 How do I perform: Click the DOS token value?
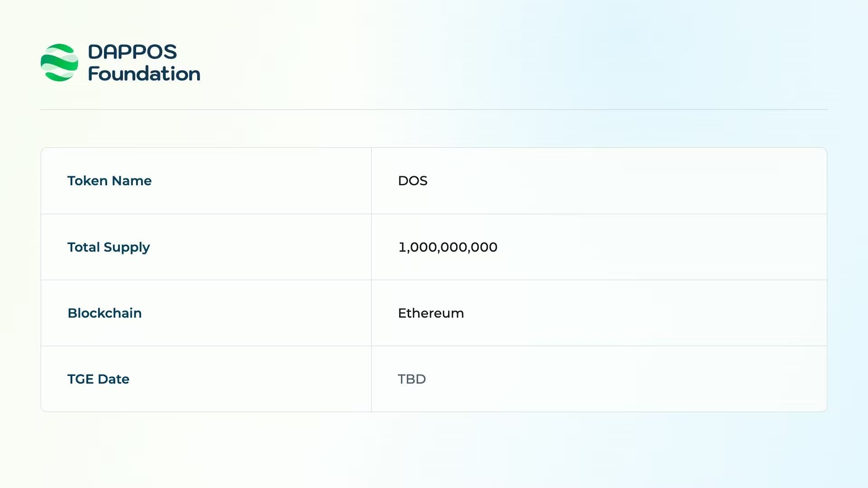click(413, 181)
